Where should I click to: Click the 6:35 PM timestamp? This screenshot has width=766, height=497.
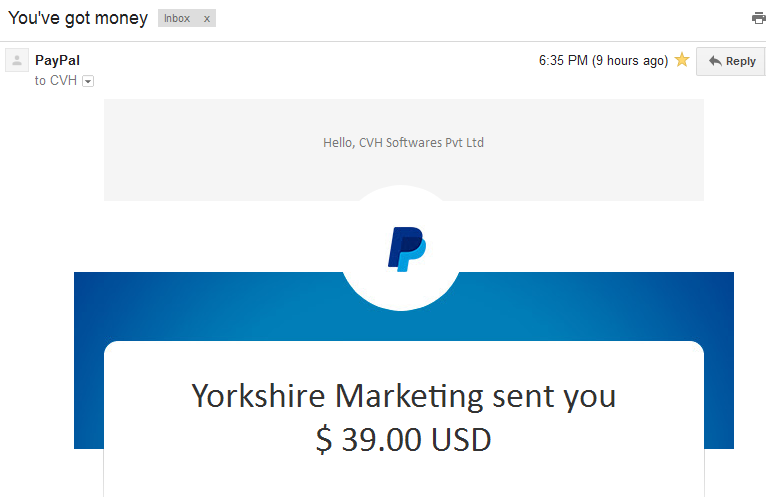[563, 60]
